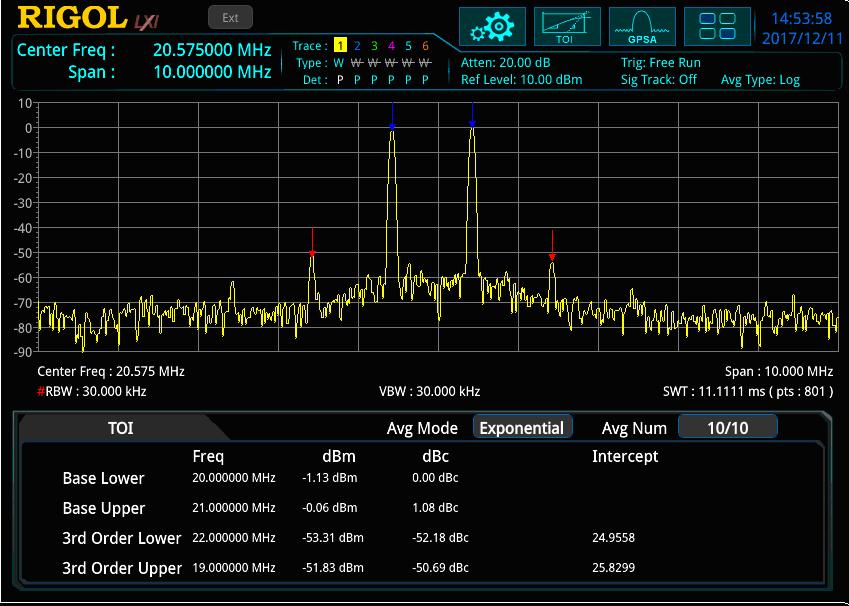Click the Avg Type: Log readout
849x606 pixels.
pos(760,80)
